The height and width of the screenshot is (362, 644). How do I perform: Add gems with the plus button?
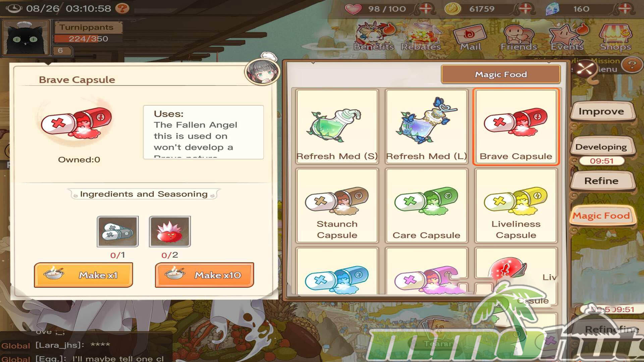[x=625, y=9]
